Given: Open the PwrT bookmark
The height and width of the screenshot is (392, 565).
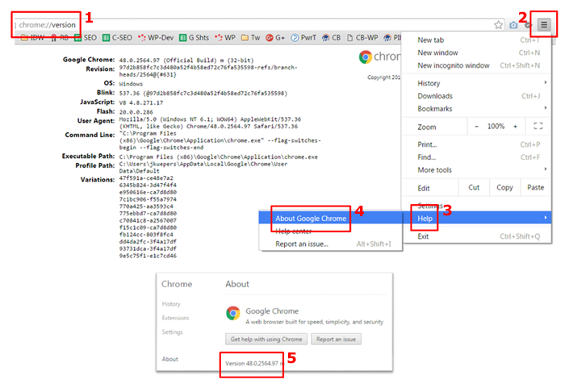Looking at the screenshot, I should click(x=306, y=37).
